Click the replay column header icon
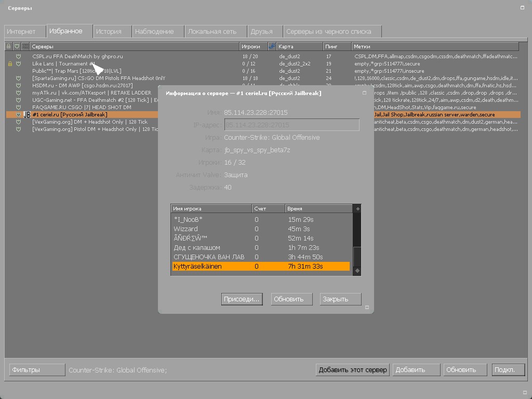532x399 pixels. [x=25, y=47]
